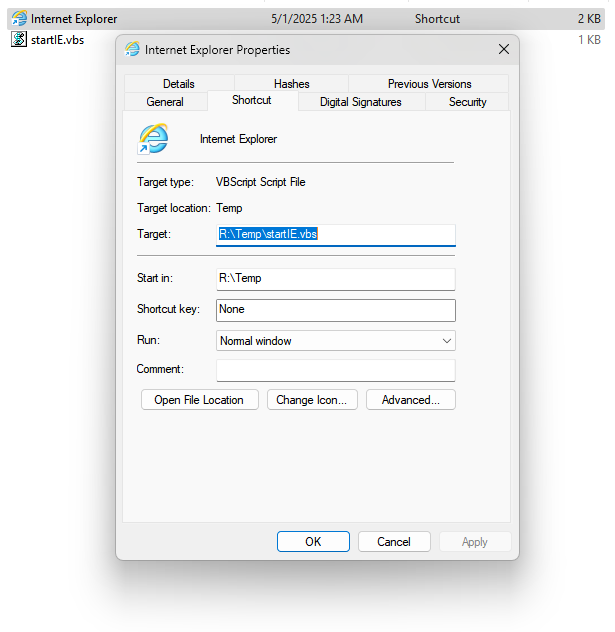Click the Properties dialog title bar icon
Viewport: 615px width, 632px height.
[132, 49]
